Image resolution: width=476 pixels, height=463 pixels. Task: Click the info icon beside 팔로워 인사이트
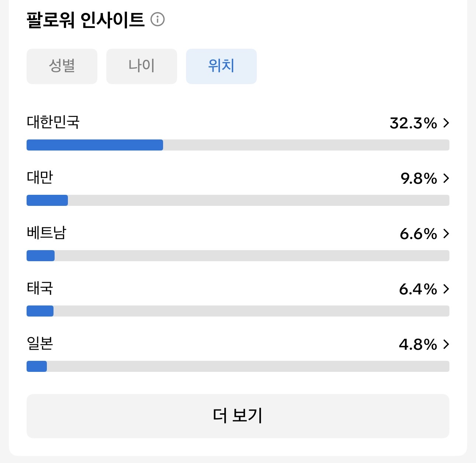click(x=158, y=19)
